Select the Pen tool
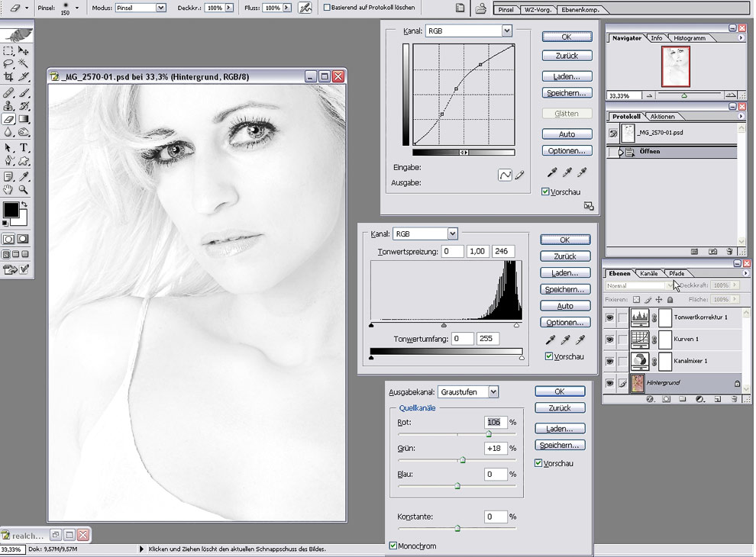 (8, 161)
